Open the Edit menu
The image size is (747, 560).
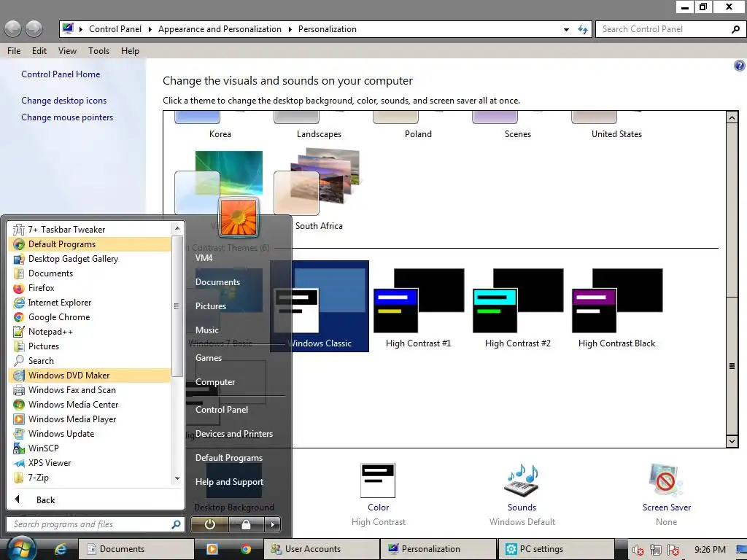click(x=39, y=51)
